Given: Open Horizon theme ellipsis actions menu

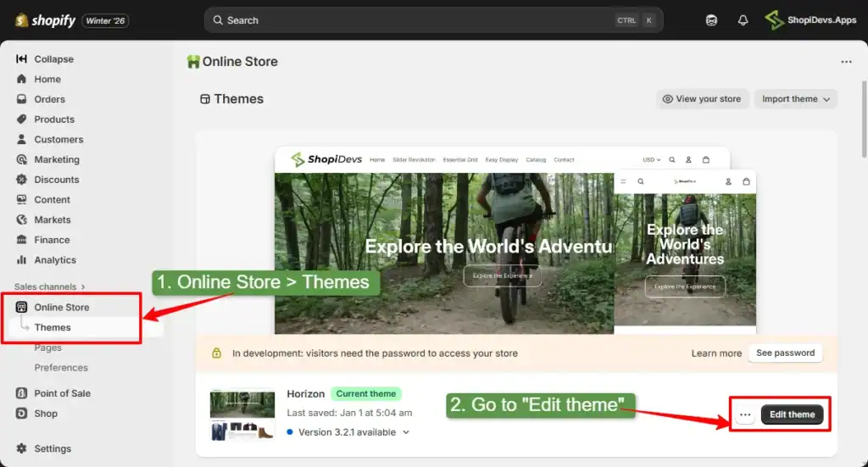Looking at the screenshot, I should pyautogui.click(x=745, y=414).
